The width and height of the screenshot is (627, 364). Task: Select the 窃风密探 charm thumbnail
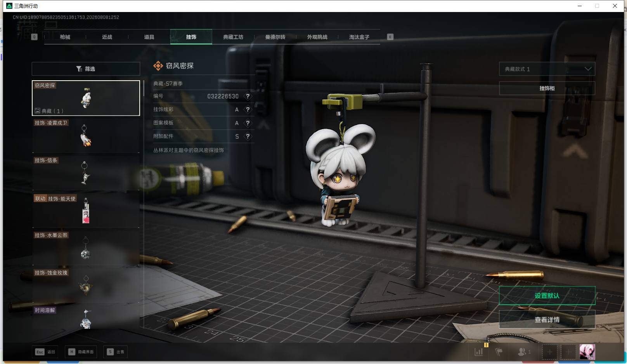pyautogui.click(x=86, y=98)
